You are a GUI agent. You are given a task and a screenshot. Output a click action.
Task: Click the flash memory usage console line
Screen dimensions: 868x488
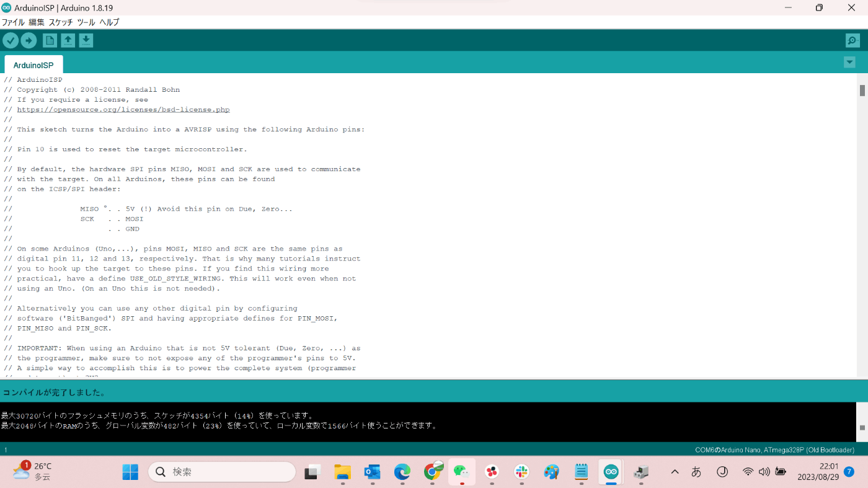(157, 415)
